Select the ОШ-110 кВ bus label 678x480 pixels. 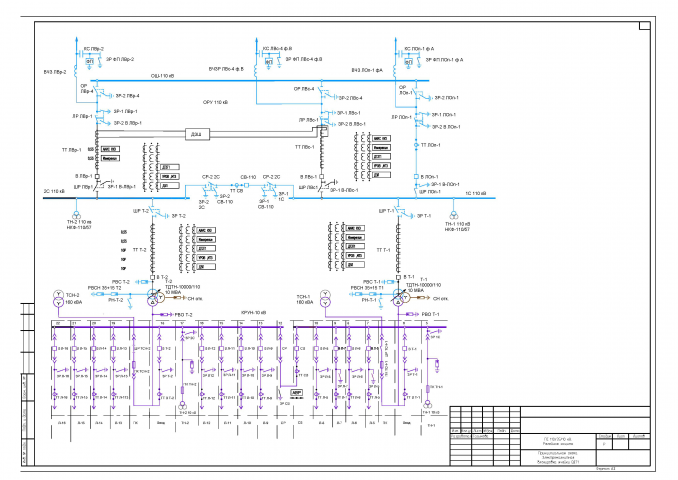point(162,76)
